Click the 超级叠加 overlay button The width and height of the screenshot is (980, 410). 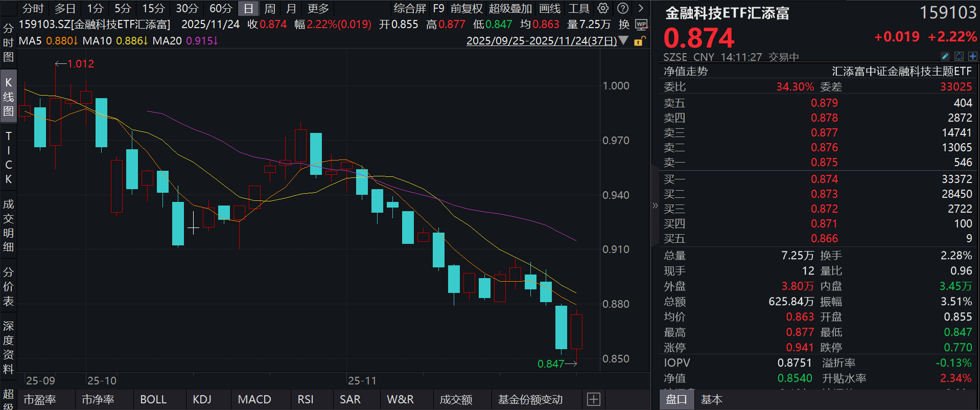point(510,9)
